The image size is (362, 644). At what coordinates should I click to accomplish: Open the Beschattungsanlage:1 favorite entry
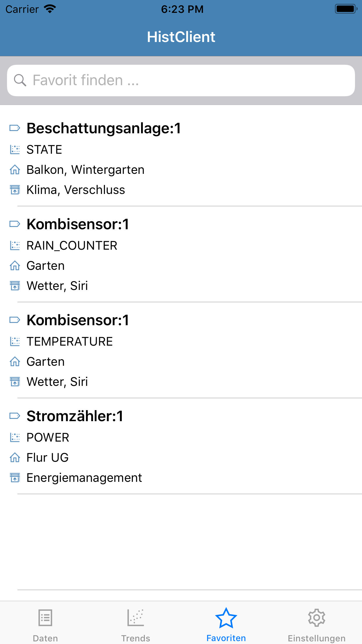click(x=181, y=158)
